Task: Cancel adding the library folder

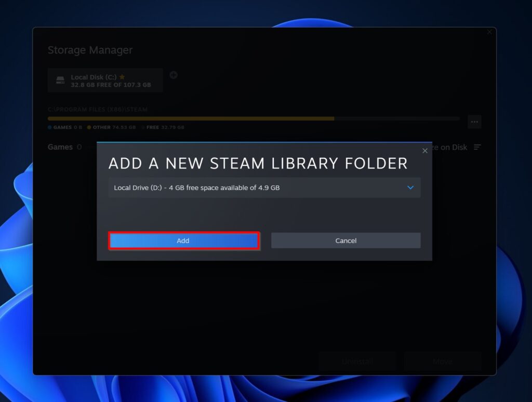Action: [x=345, y=240]
